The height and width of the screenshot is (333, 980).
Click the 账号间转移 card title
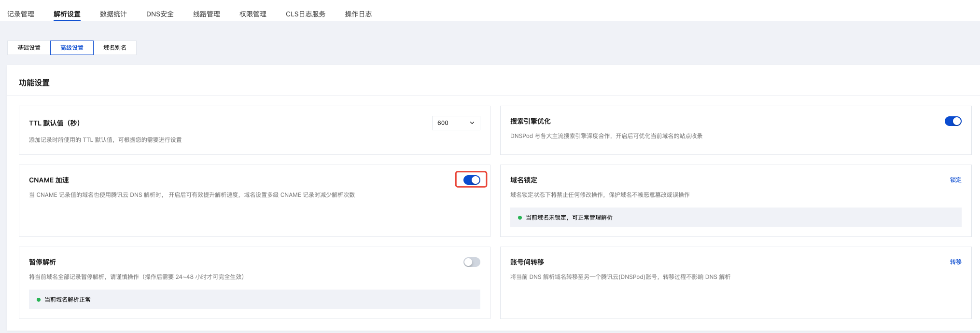pyautogui.click(x=527, y=262)
